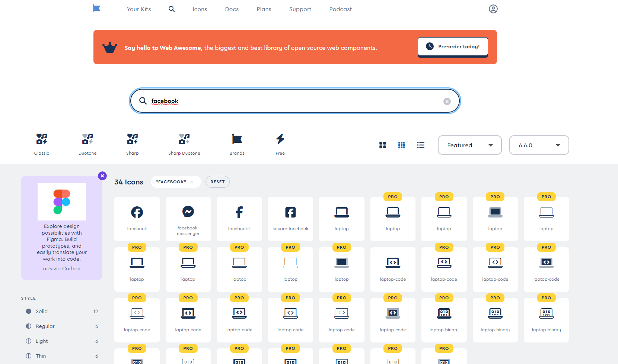Open the facebook circle icon card

[137, 219]
